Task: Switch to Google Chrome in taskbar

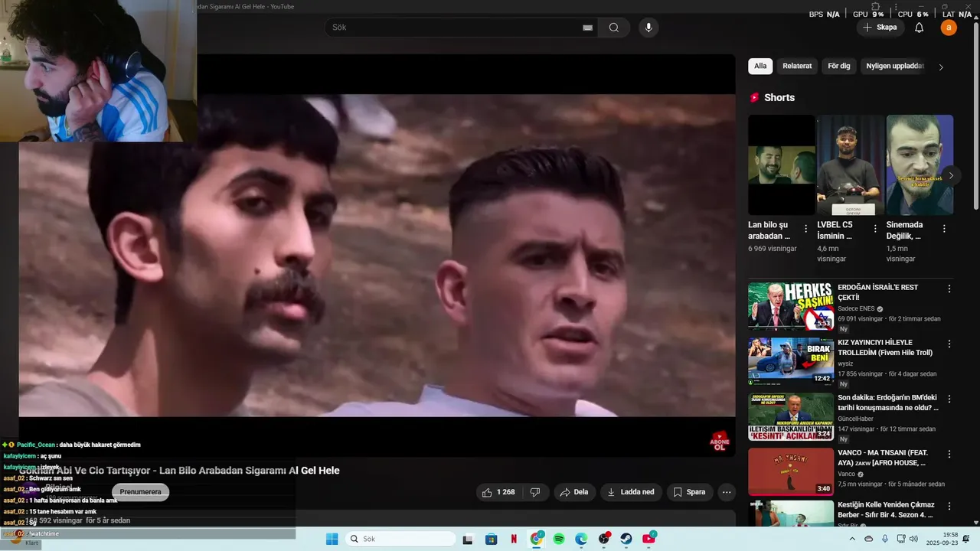Action: coord(537,539)
